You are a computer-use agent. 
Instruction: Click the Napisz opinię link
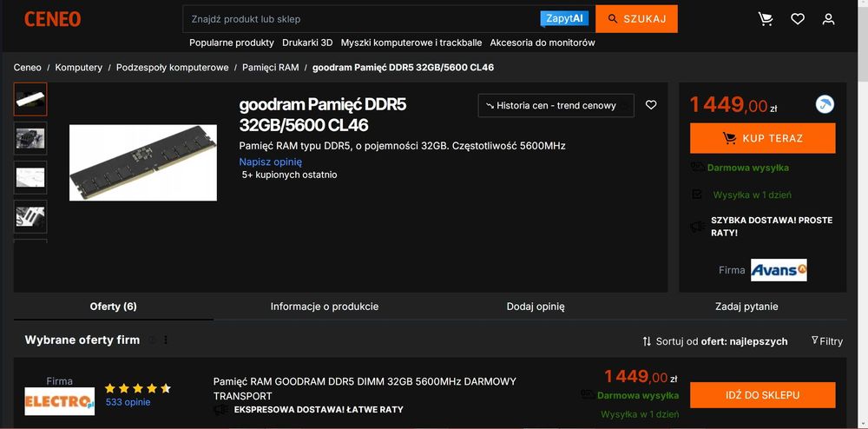coord(270,162)
